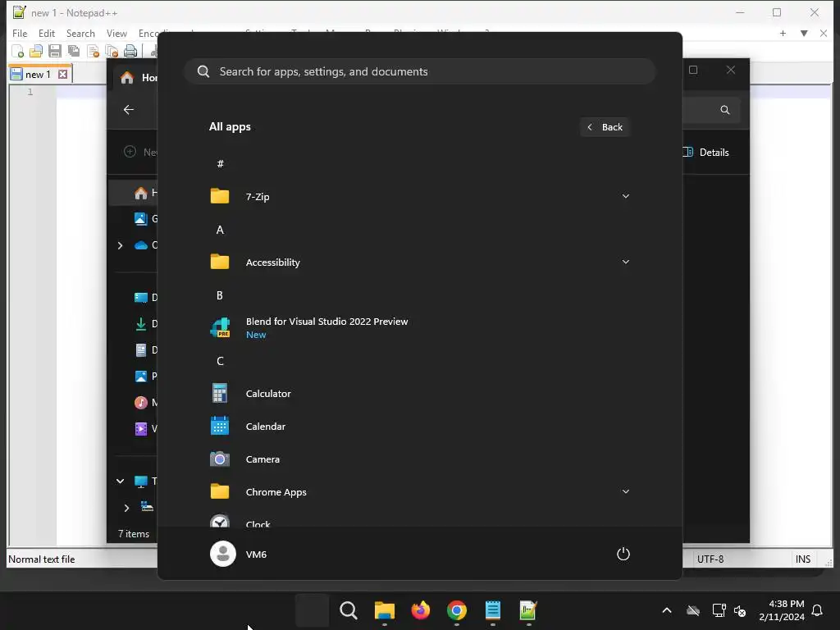This screenshot has width=840, height=630.
Task: Select Videos in File Explorer sidebar
Action: (144, 428)
